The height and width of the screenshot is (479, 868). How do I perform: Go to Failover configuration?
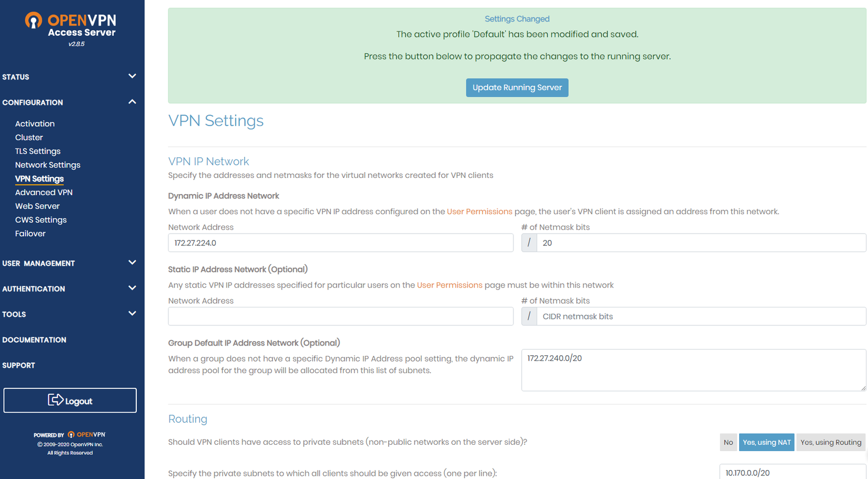[31, 233]
